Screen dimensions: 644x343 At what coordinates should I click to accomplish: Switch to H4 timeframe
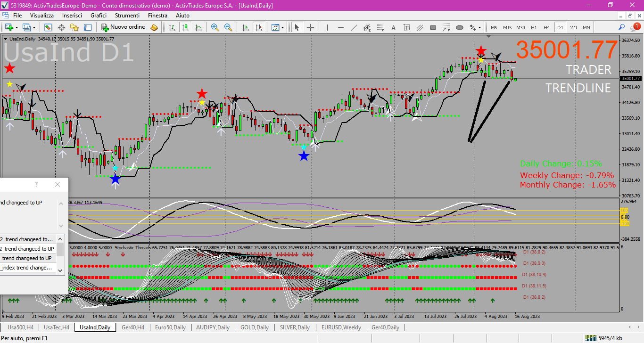[547, 27]
